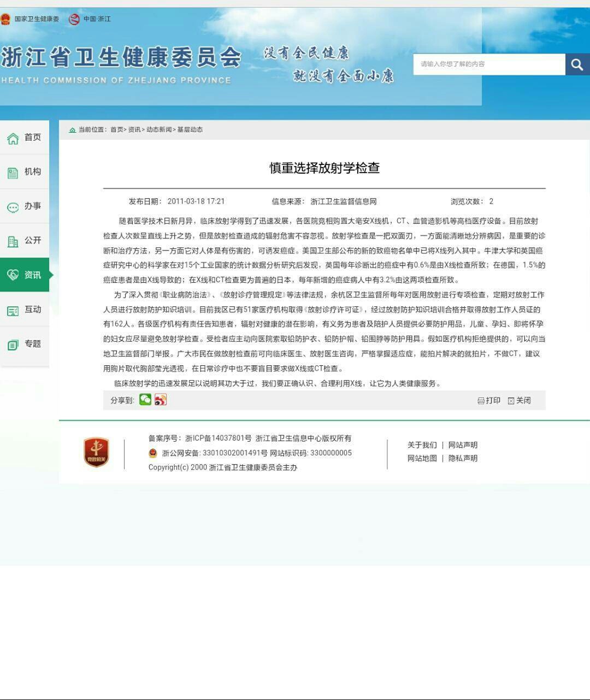Click the breadcrumb home icon
This screenshot has width=590, height=700.
click(x=72, y=130)
